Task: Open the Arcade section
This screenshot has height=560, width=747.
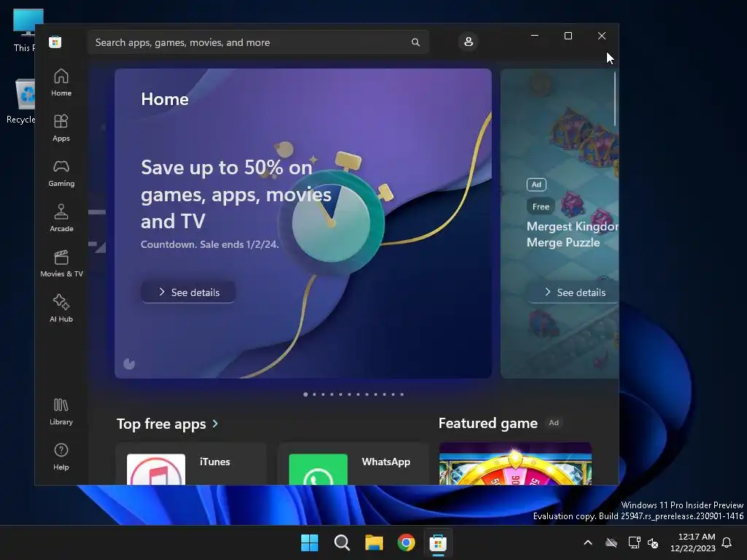Action: pos(61,219)
